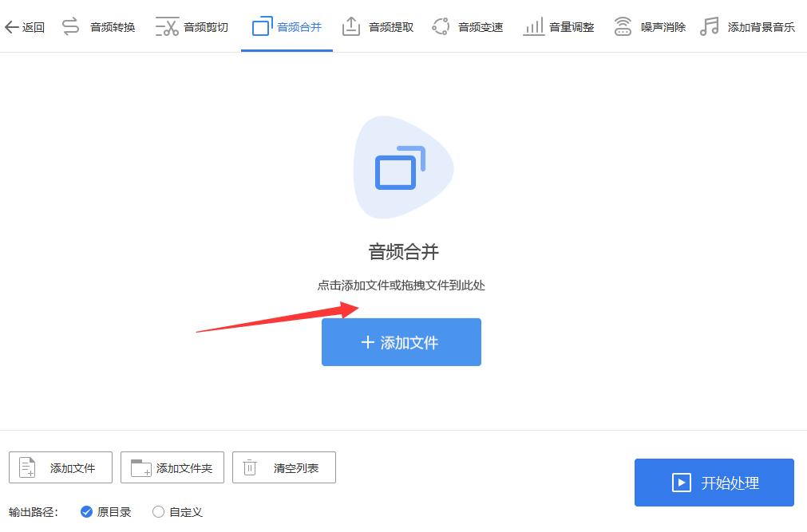Click the trash icon on 清空列表

tap(248, 467)
